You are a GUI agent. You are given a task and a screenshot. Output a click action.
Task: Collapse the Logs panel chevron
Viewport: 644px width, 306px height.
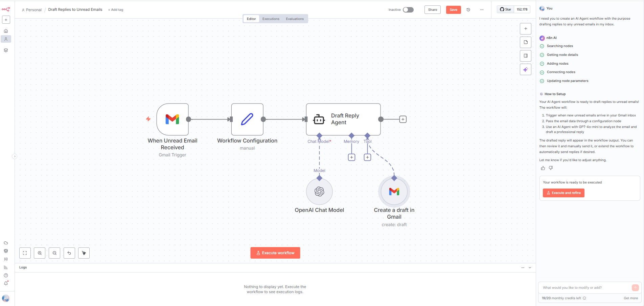[x=530, y=267]
